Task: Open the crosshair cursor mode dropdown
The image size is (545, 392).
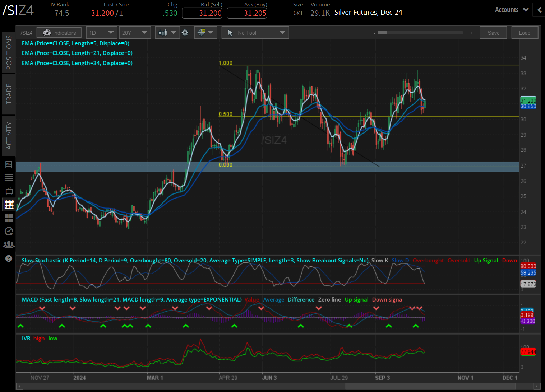Action: [x=205, y=33]
